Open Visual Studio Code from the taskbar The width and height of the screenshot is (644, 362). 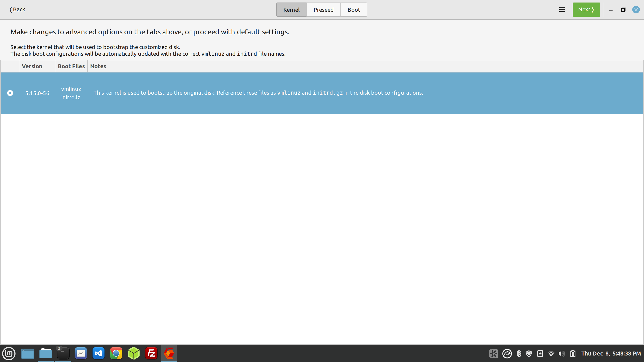pyautogui.click(x=98, y=353)
